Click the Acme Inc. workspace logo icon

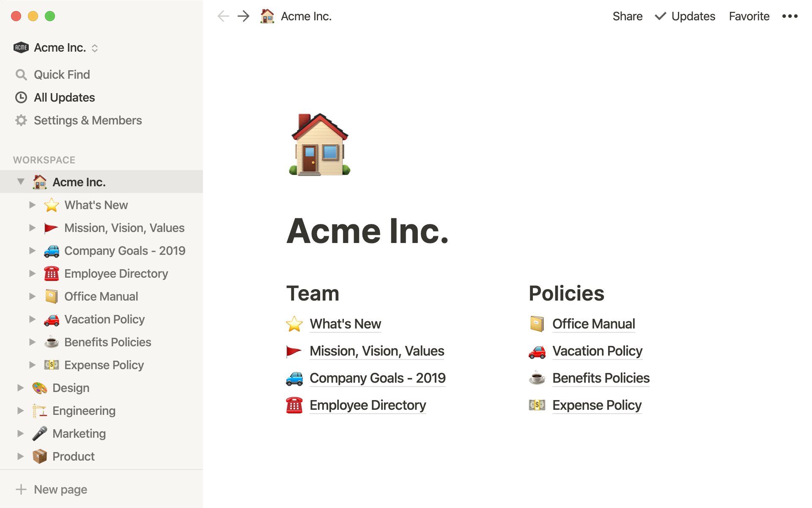pos(21,48)
